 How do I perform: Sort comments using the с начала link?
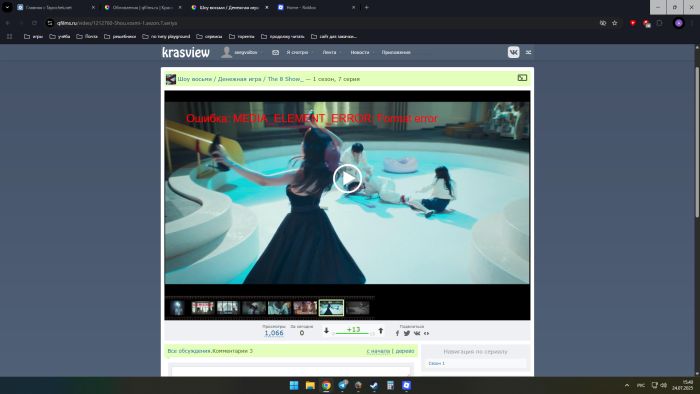[x=378, y=351]
